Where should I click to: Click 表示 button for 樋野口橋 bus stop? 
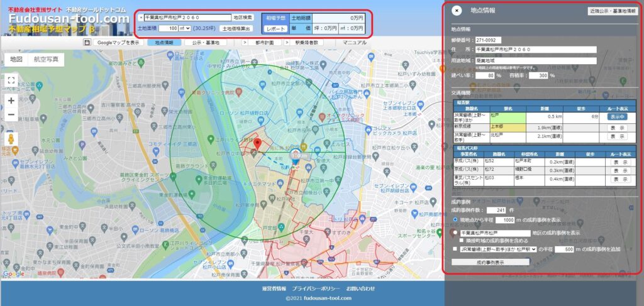[620, 170]
